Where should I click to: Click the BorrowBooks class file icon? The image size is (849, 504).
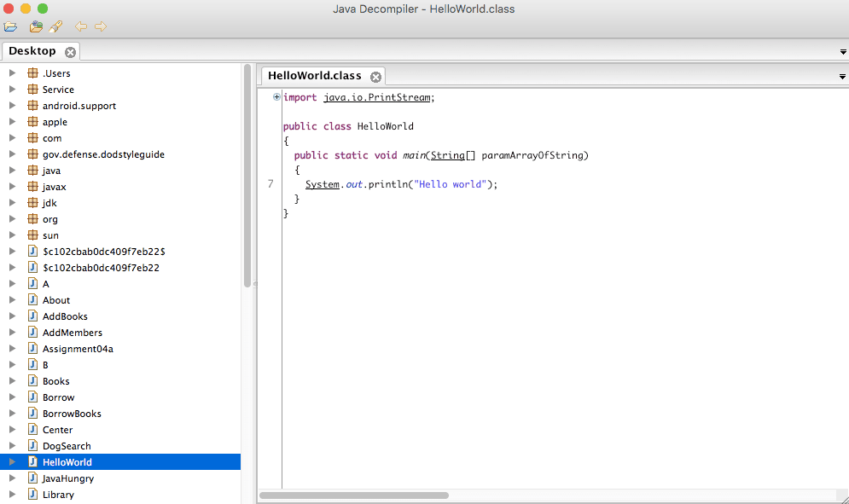coord(33,414)
